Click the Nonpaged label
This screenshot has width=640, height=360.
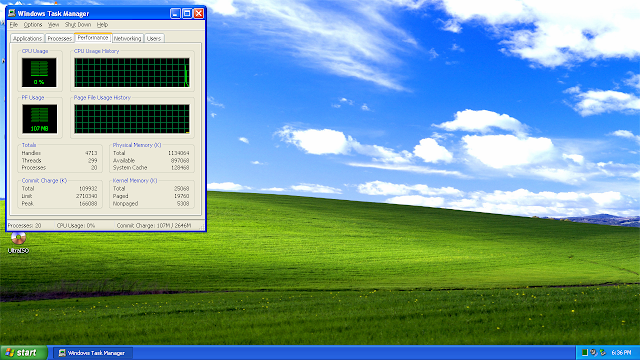(125, 203)
